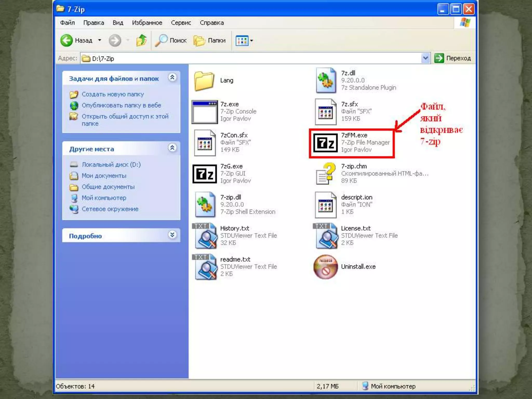Click the Поиск magnifier toolbar button
The height and width of the screenshot is (399, 532).
(171, 41)
